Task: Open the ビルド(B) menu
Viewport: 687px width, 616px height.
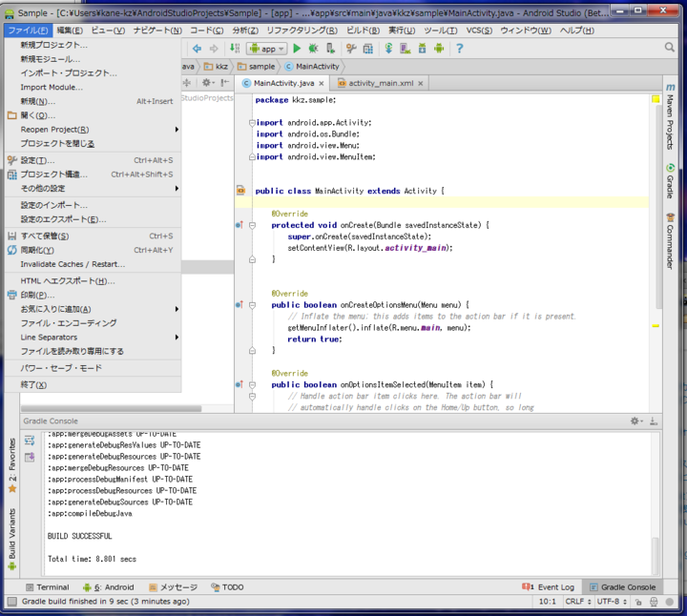Action: click(363, 31)
